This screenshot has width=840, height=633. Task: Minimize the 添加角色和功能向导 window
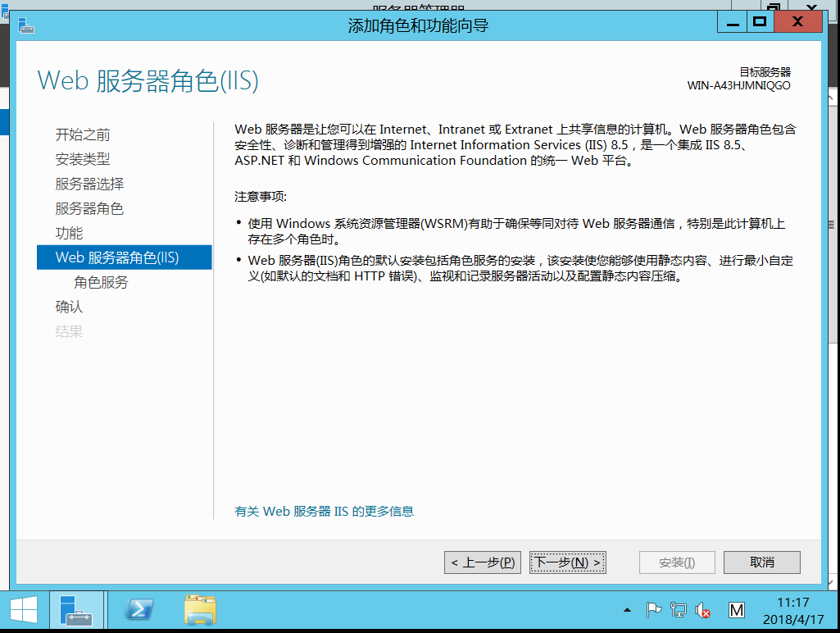tap(733, 22)
